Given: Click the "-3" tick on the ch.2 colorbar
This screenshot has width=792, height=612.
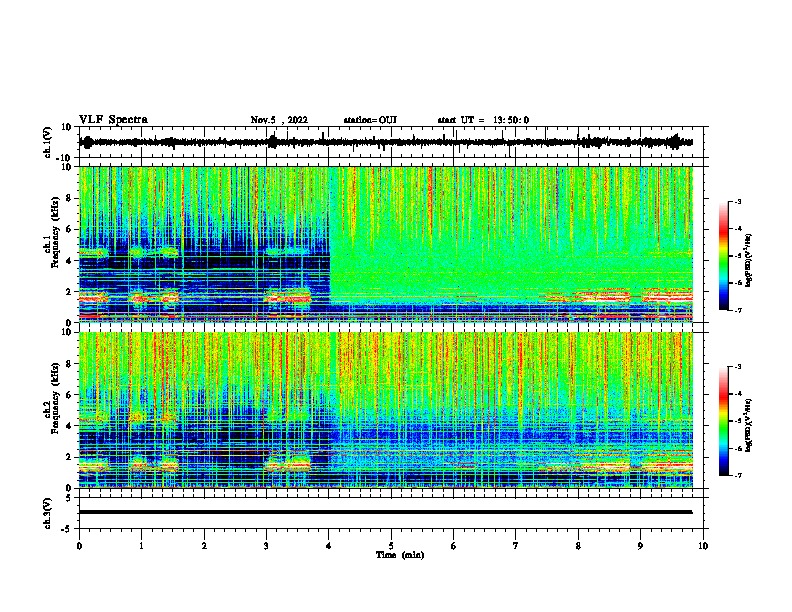Looking at the screenshot, I should click(738, 367).
